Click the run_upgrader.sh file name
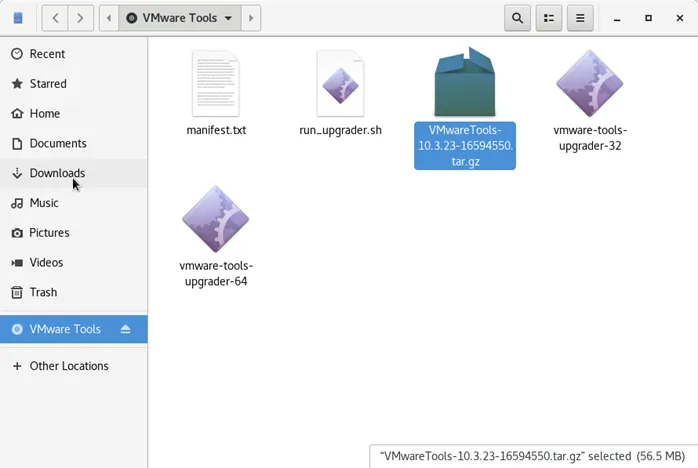 pos(341,130)
